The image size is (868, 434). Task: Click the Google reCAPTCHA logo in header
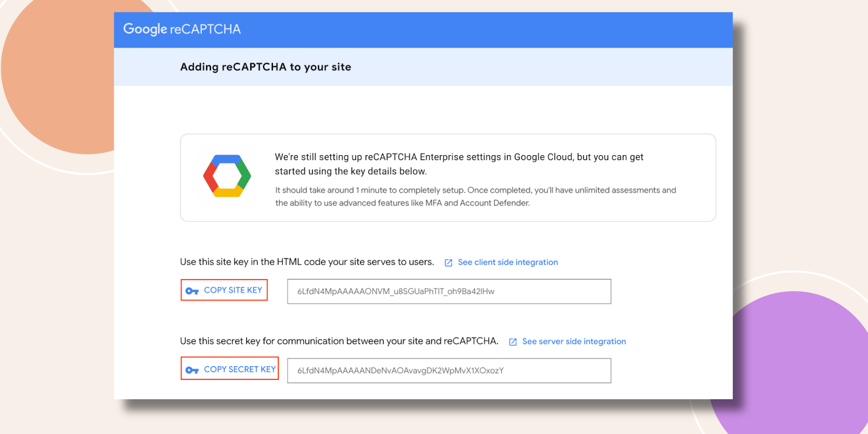(182, 29)
